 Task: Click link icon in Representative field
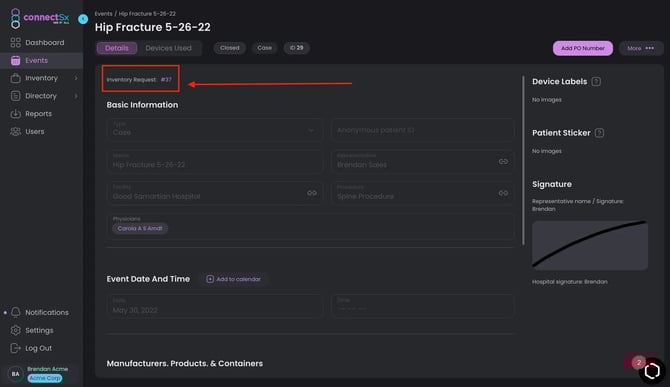[x=503, y=161]
